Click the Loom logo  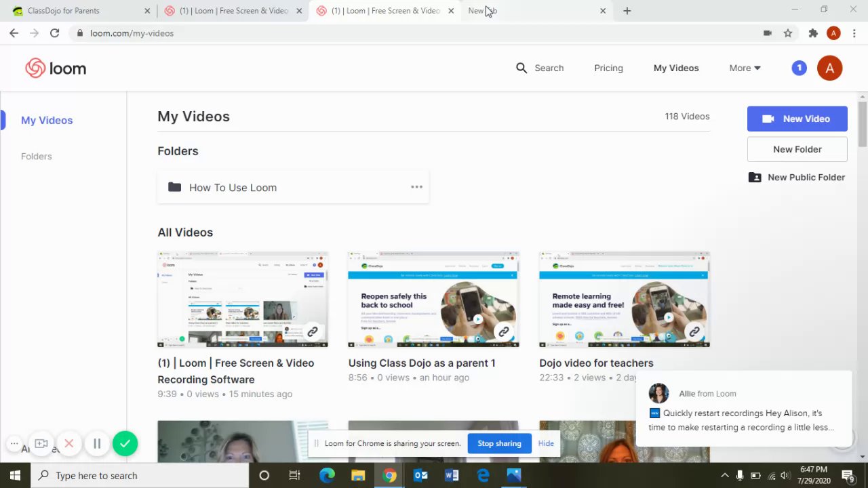click(x=56, y=68)
